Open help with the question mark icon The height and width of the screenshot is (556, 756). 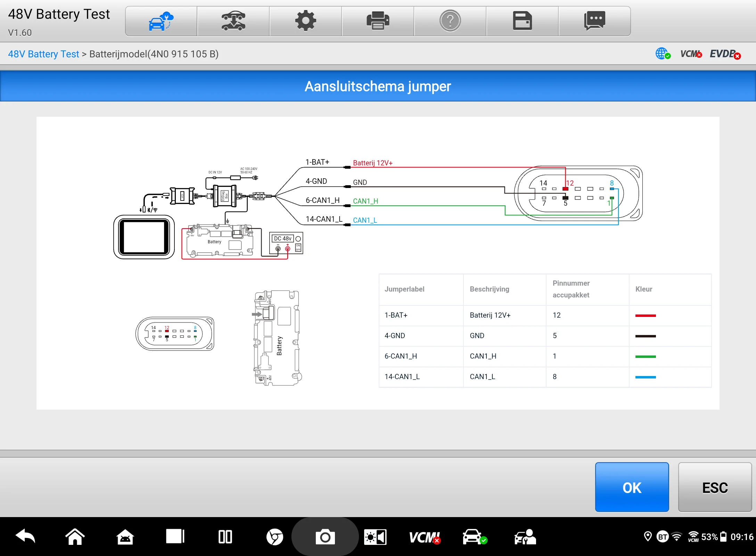tap(450, 21)
